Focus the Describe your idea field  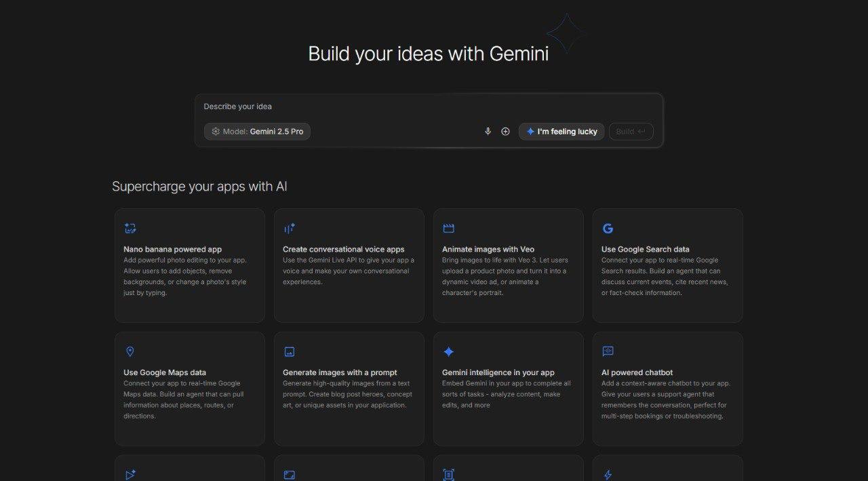coord(427,107)
